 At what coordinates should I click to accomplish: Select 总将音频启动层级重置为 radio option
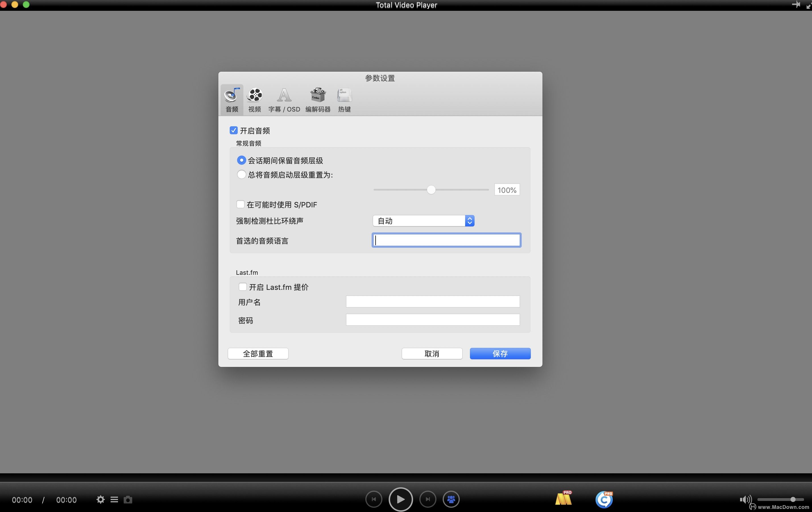click(x=241, y=175)
